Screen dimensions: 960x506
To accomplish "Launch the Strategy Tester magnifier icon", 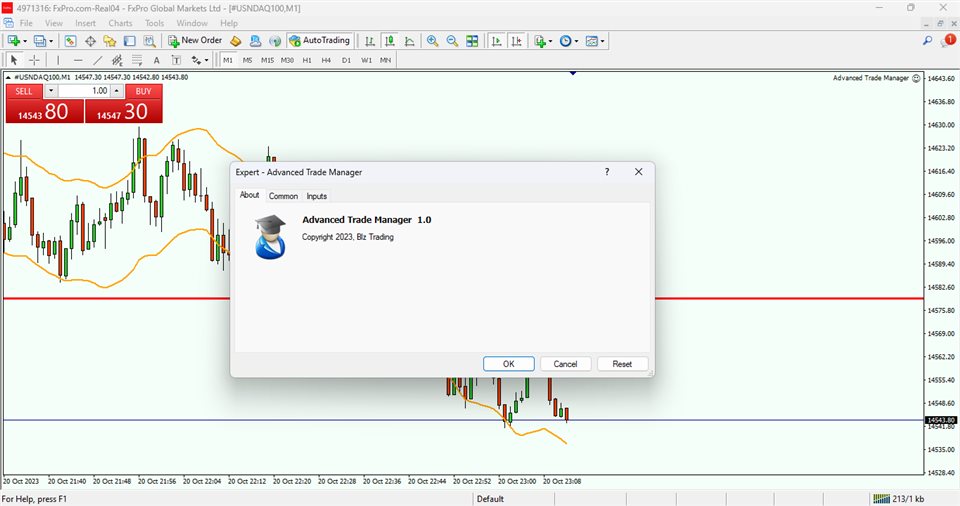I will pos(149,41).
